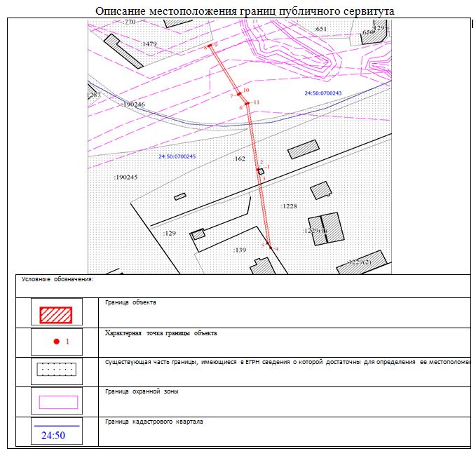Image resolution: width=476 pixels, height=451 pixels.
Task: Click the cadastral quarter label 24:50:0700245
Action: (x=177, y=156)
